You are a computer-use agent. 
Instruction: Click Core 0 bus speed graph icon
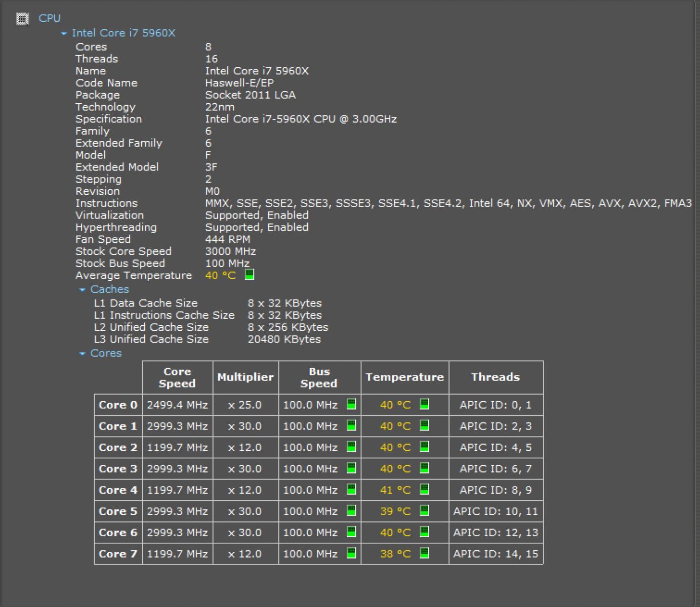coord(351,404)
